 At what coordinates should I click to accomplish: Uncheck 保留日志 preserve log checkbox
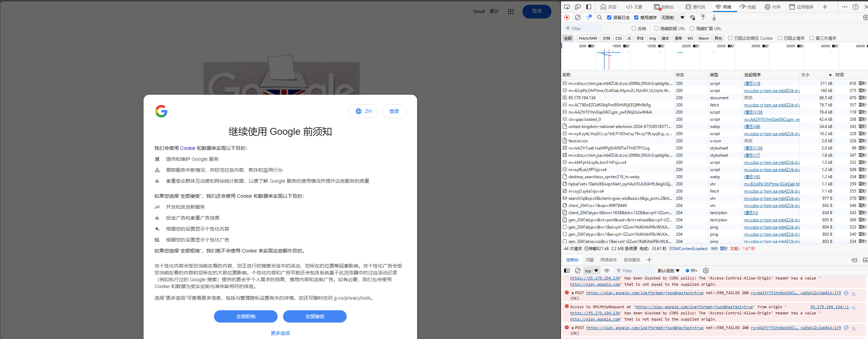[x=609, y=17]
